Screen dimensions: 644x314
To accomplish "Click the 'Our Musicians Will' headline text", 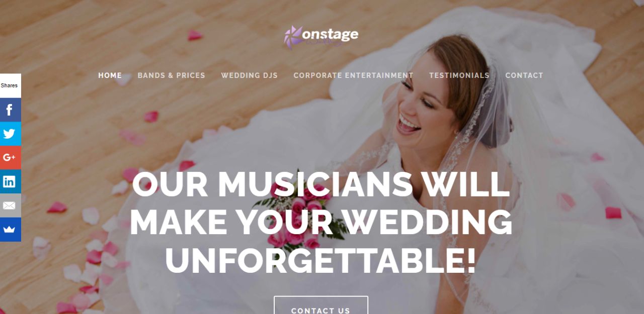I will click(320, 184).
